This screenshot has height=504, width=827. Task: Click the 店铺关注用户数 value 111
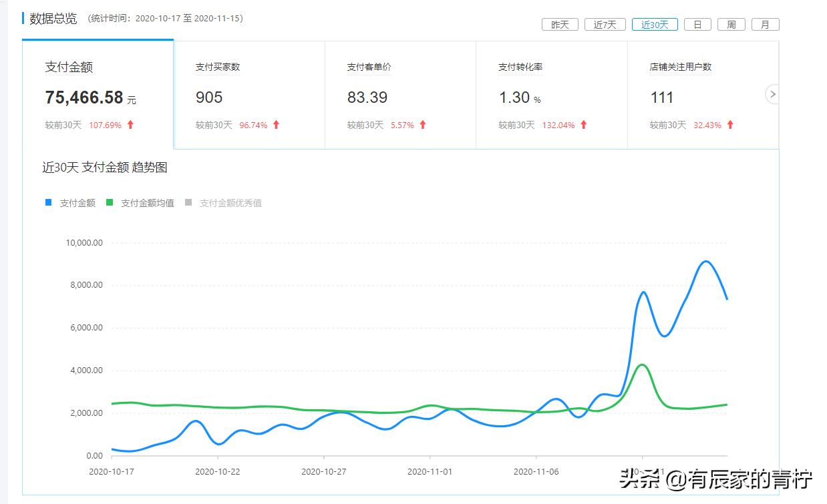click(662, 97)
